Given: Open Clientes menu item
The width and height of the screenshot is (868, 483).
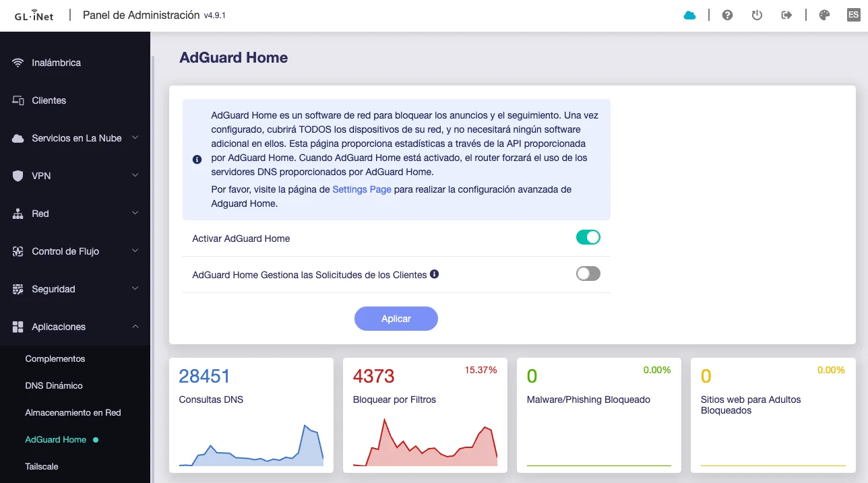Looking at the screenshot, I should [75, 100].
